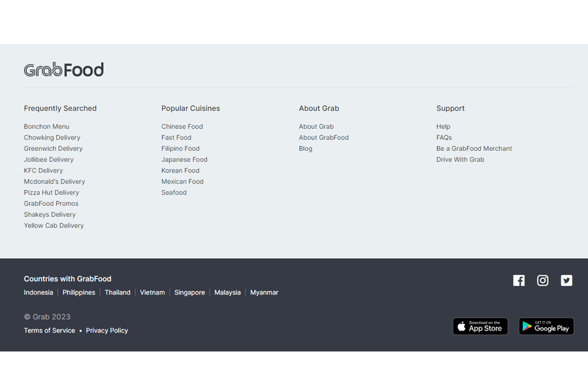Open Drive With Grab link
588x392 pixels.
460,159
